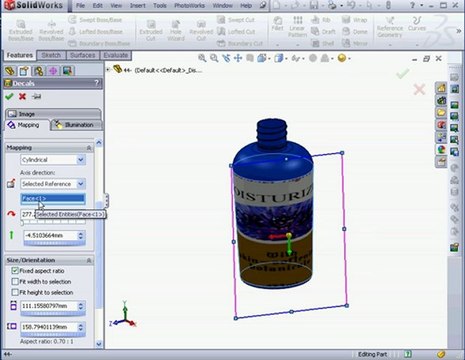Accept the decal with the green checkmark
Screen dimensions: 465x360
[x=9, y=97]
